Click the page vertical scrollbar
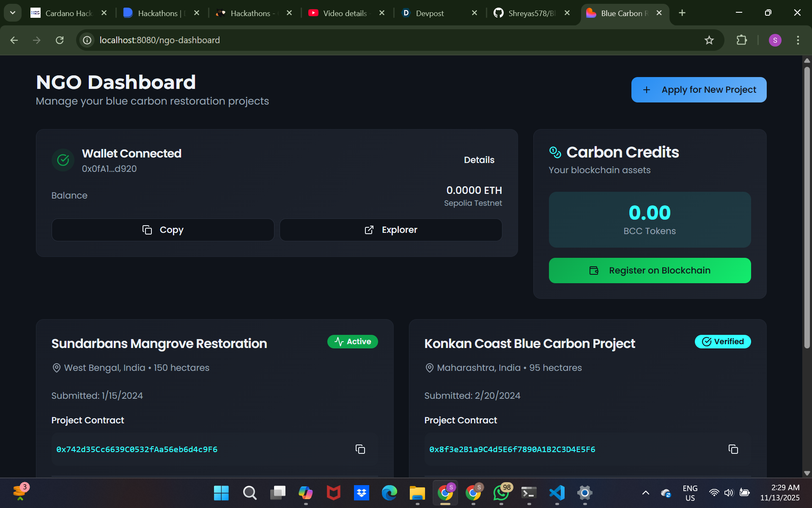Image resolution: width=812 pixels, height=508 pixels. point(807,207)
